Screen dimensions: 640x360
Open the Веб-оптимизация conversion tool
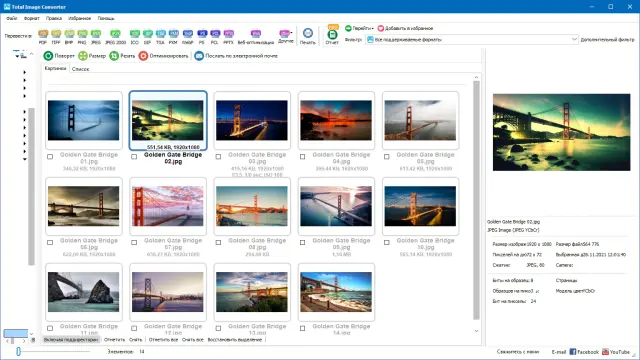[256, 36]
